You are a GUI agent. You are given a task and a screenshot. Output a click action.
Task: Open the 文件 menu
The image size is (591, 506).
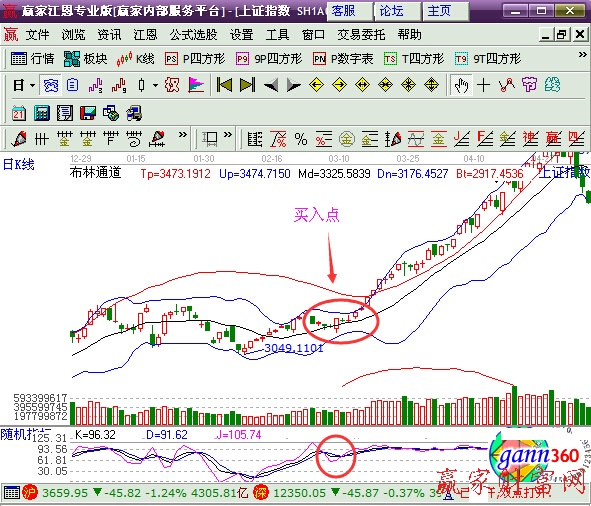click(x=37, y=35)
